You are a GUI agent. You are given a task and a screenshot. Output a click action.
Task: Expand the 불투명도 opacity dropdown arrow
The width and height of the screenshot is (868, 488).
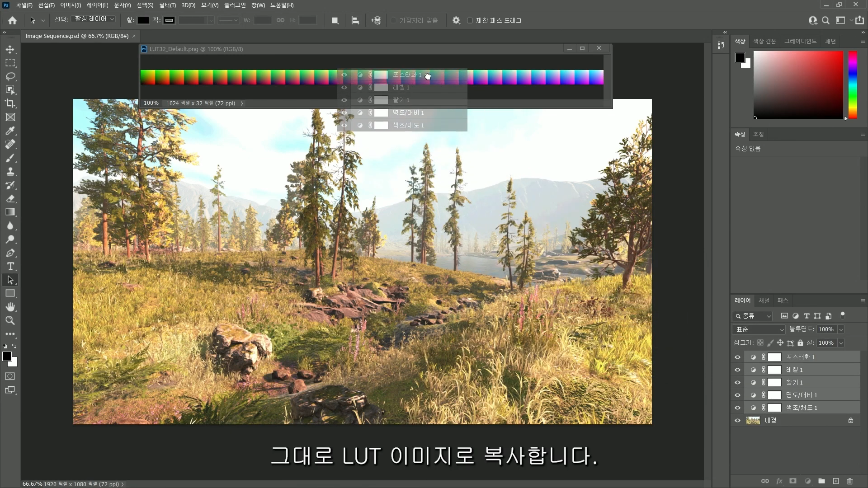[x=841, y=329]
